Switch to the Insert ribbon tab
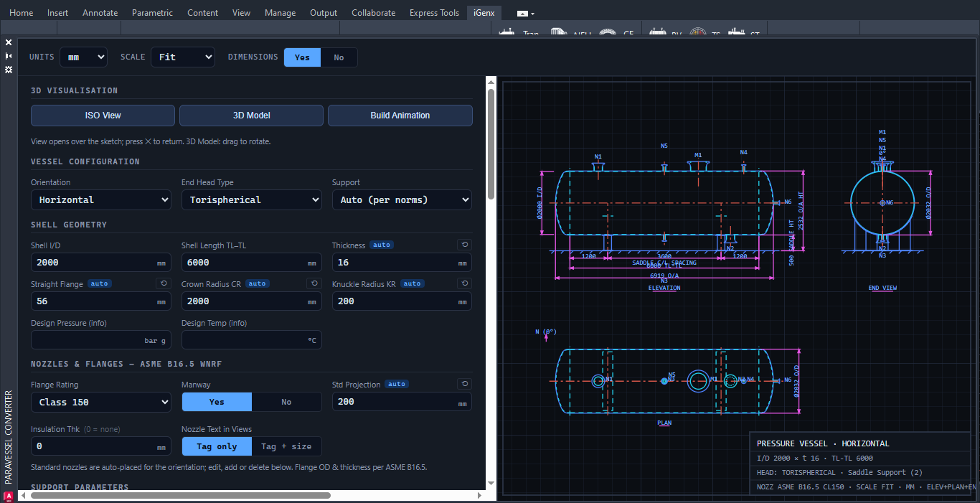 pos(58,13)
